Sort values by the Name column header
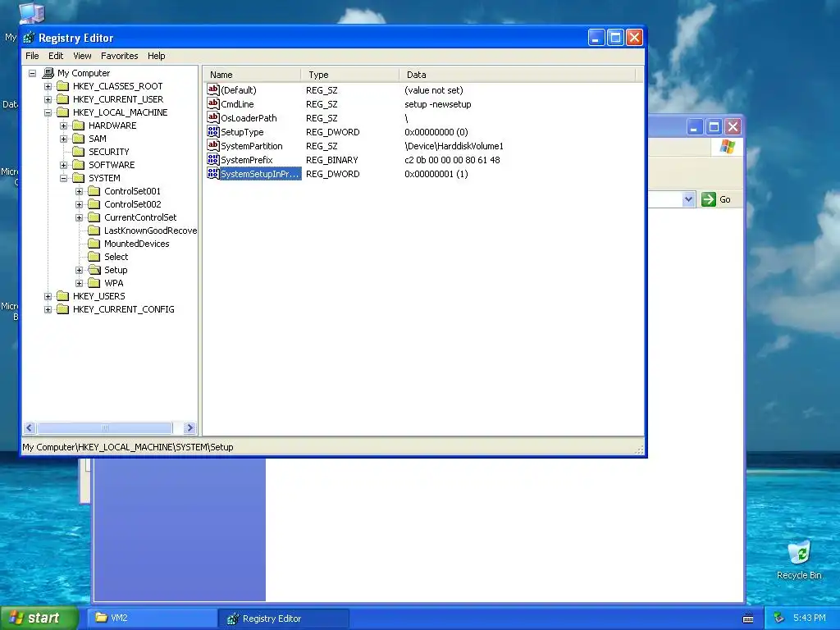 point(252,75)
